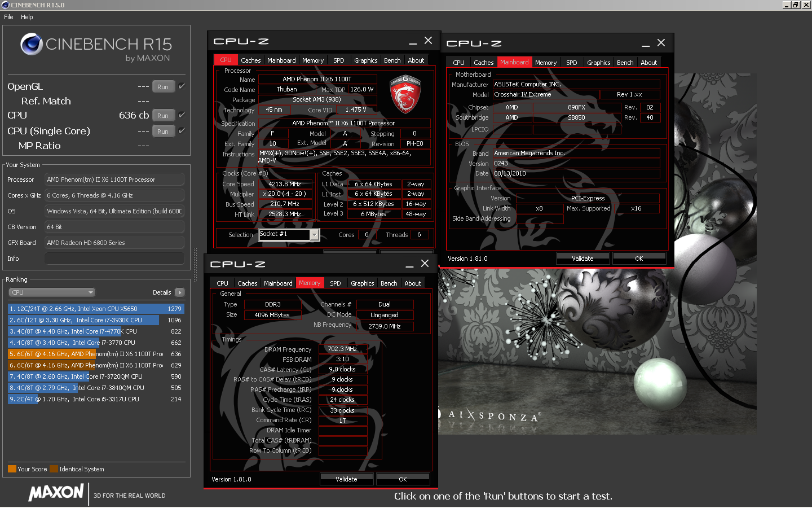812x508 pixels.
Task: Restore the Cinebench main window
Action: pos(796,5)
